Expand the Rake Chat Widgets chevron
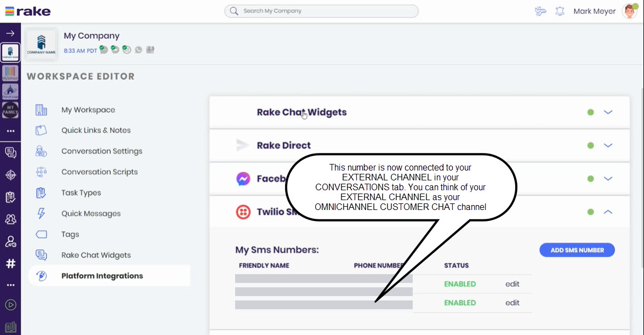The height and width of the screenshot is (335, 644). coord(608,112)
